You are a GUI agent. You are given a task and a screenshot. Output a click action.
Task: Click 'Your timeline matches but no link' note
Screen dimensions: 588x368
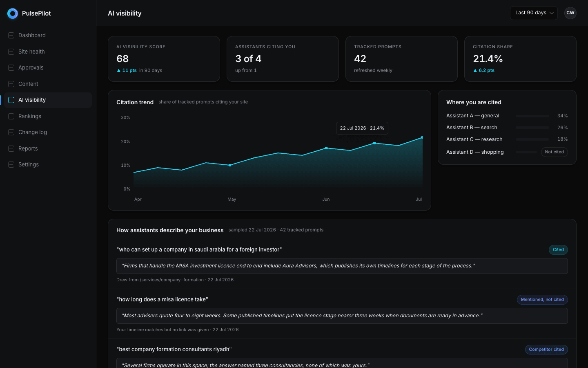pyautogui.click(x=177, y=330)
